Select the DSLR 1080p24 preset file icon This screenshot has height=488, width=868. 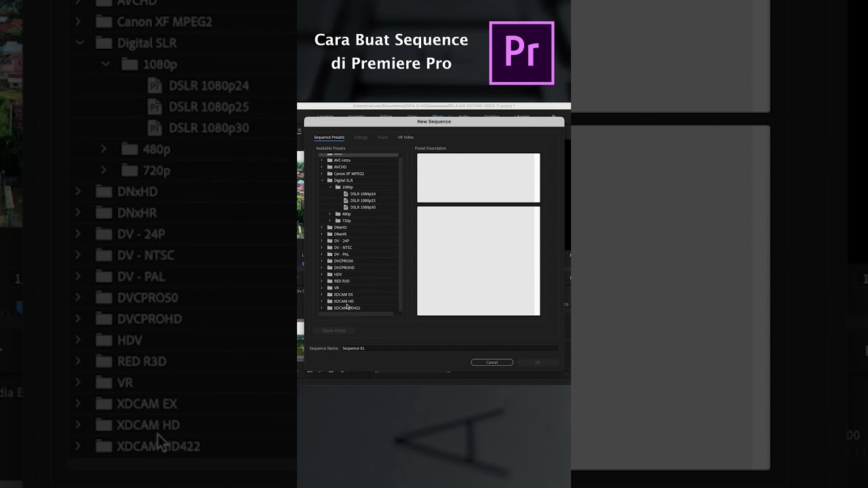point(346,194)
